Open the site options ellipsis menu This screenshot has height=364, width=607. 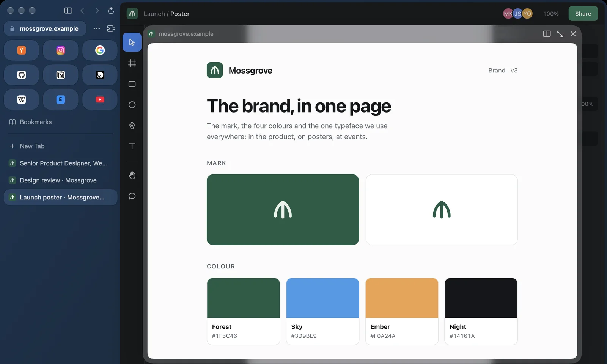[97, 28]
